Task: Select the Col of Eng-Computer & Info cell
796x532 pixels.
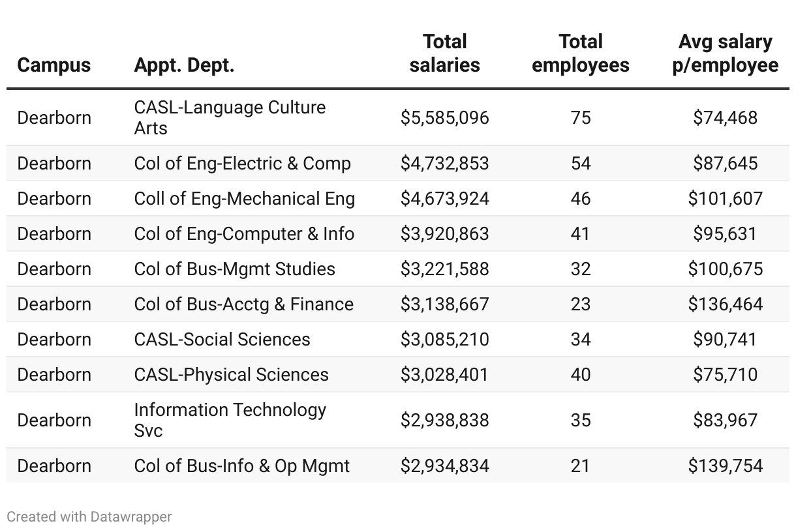Action: pyautogui.click(x=244, y=233)
